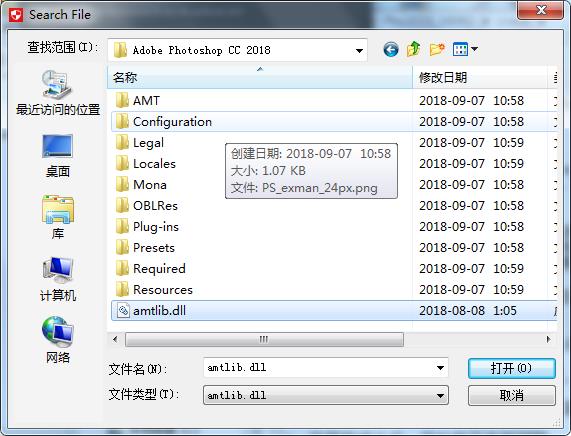
Task: Go back using the blue arrow icon
Action: (x=391, y=49)
